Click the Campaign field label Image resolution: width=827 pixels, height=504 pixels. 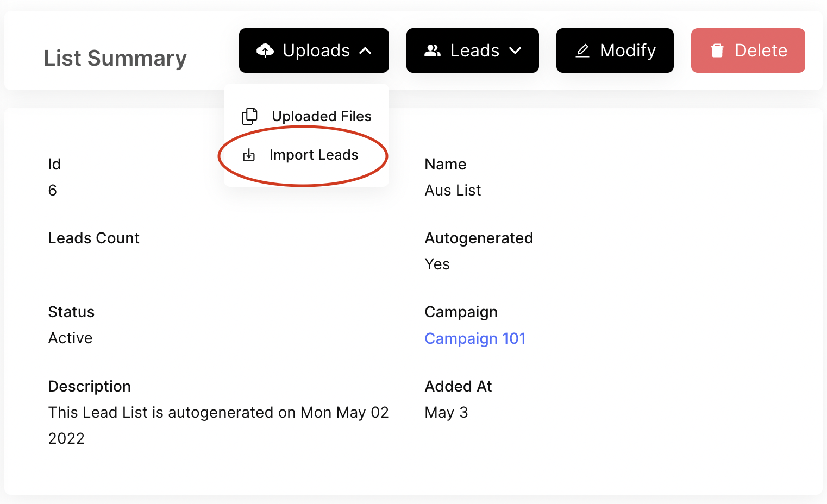(461, 312)
